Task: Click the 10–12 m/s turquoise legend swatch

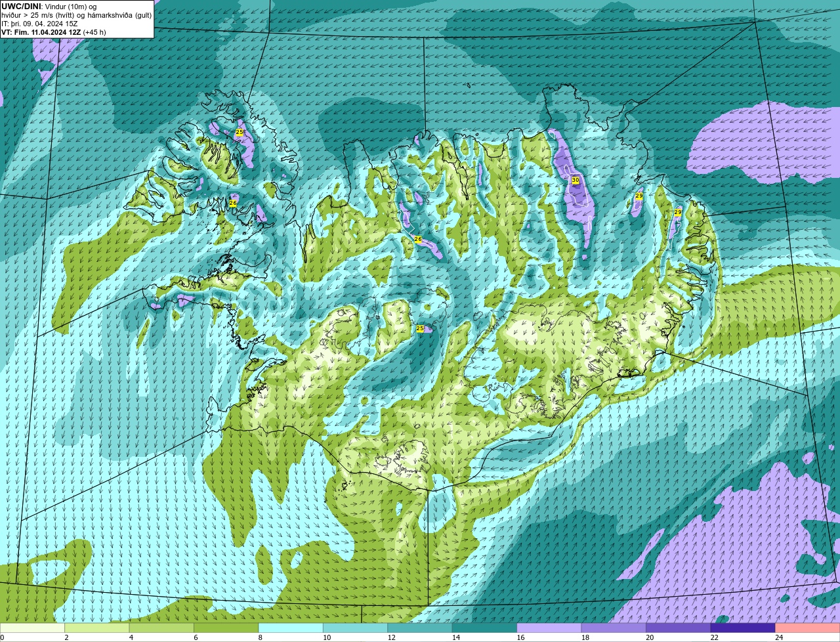Action: tap(356, 628)
